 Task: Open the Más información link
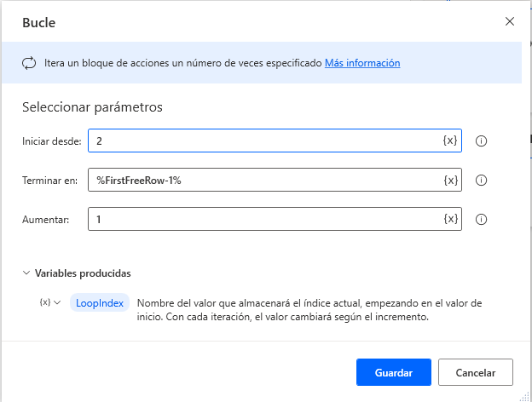click(x=362, y=63)
